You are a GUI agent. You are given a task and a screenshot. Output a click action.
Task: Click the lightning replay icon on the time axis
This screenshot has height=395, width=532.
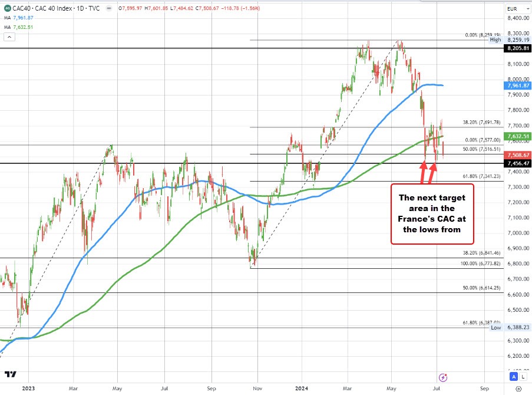point(443,377)
